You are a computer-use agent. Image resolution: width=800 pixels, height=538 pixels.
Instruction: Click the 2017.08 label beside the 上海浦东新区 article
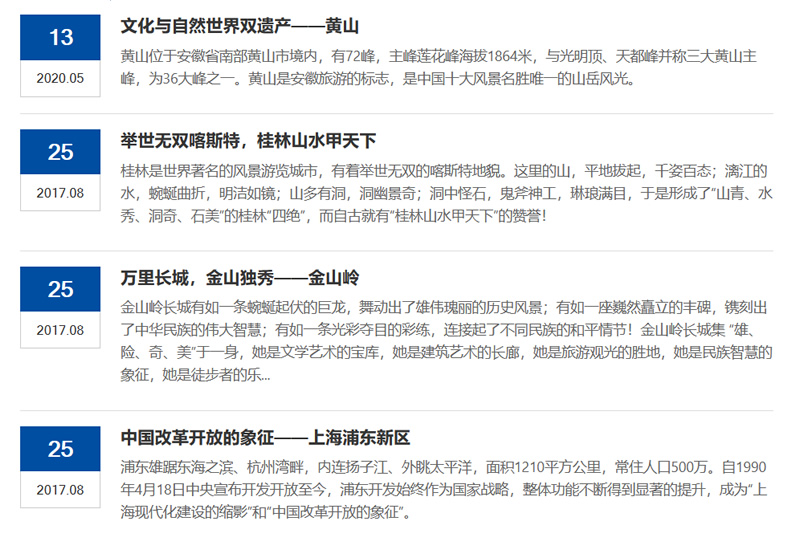click(61, 489)
